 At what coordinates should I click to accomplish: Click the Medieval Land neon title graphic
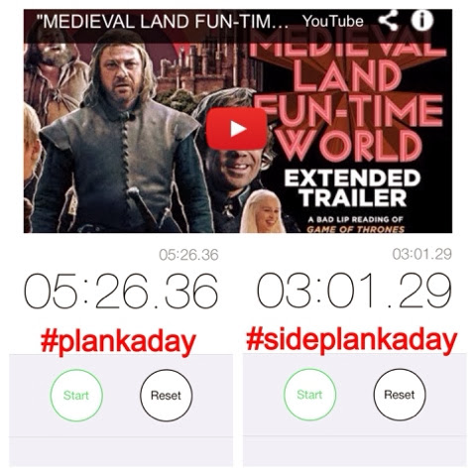347,99
